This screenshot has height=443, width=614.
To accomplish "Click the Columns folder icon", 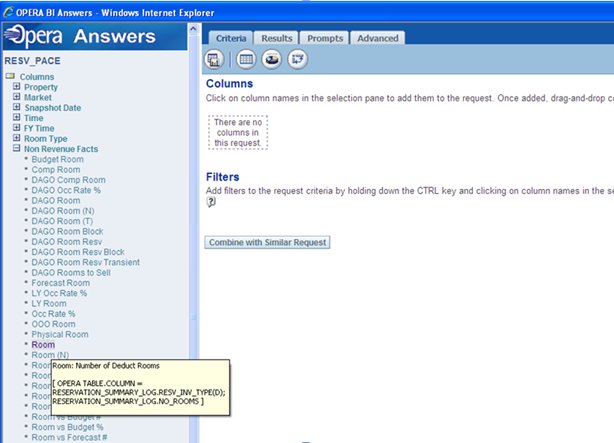I will [x=10, y=76].
